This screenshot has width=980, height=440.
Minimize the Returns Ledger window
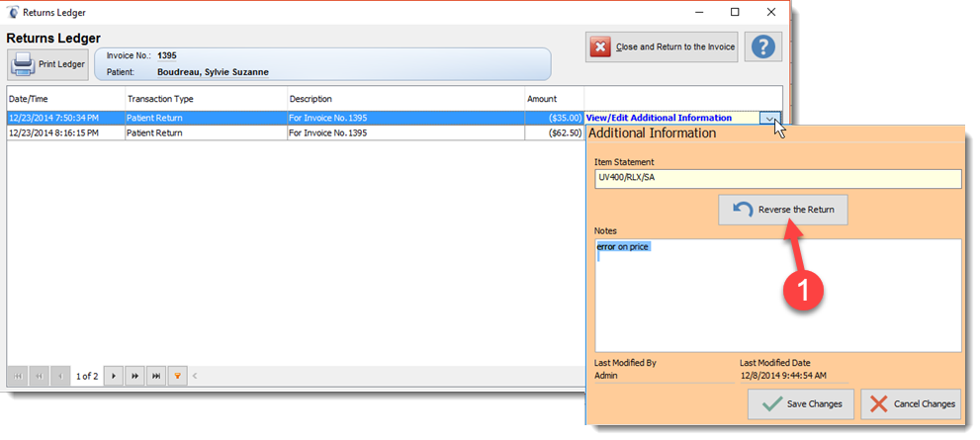coord(699,12)
